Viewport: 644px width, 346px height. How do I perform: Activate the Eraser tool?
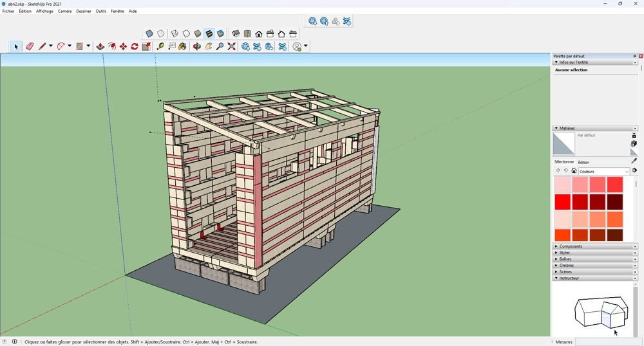pyautogui.click(x=30, y=47)
